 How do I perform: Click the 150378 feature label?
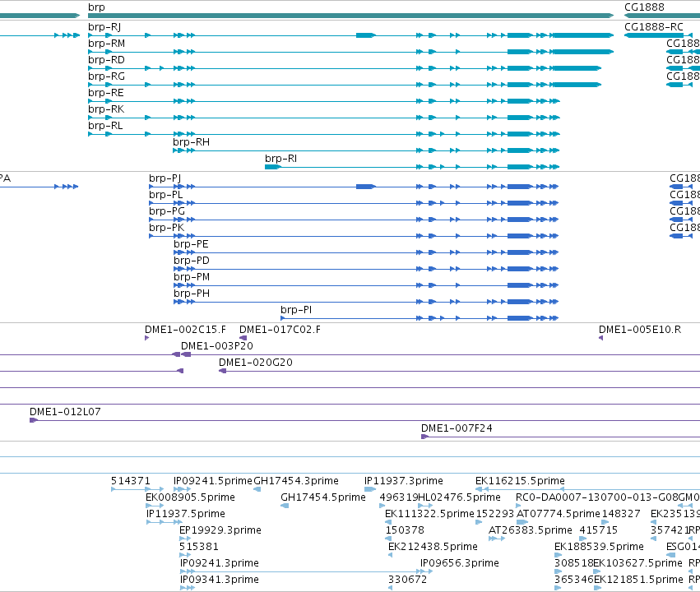[405, 530]
